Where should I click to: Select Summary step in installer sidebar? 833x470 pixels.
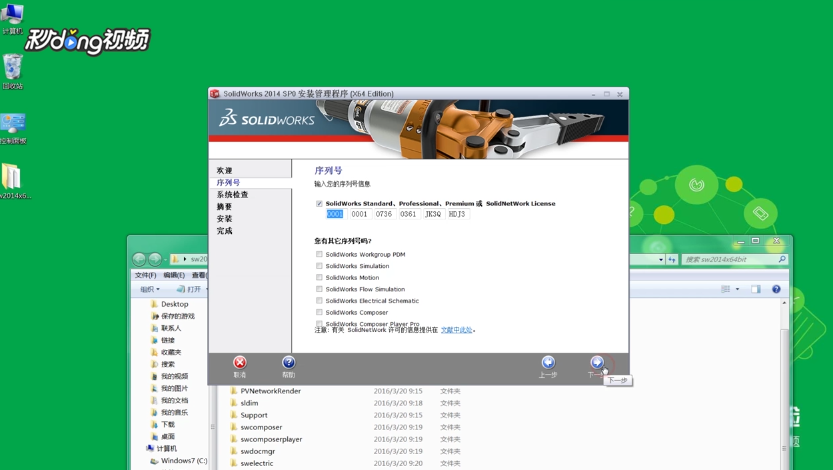[224, 207]
